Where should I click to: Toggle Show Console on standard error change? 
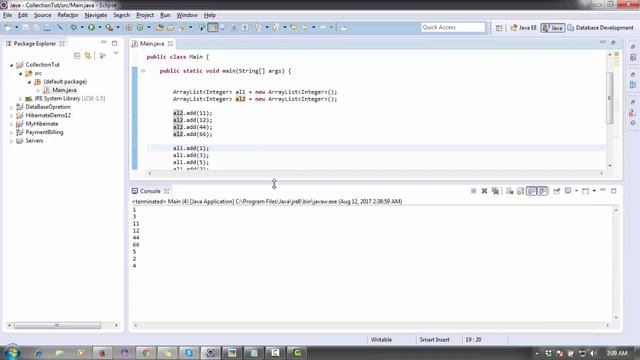pyautogui.click(x=542, y=191)
